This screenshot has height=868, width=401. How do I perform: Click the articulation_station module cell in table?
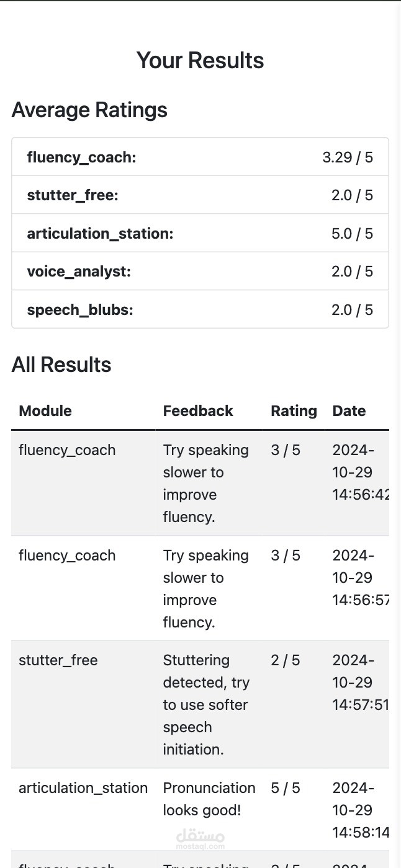pyautogui.click(x=83, y=788)
